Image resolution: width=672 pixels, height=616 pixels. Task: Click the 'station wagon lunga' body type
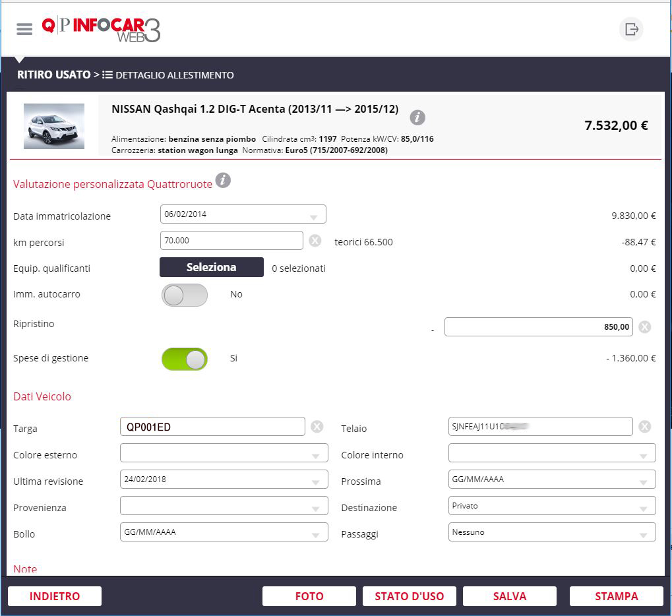coord(198,150)
